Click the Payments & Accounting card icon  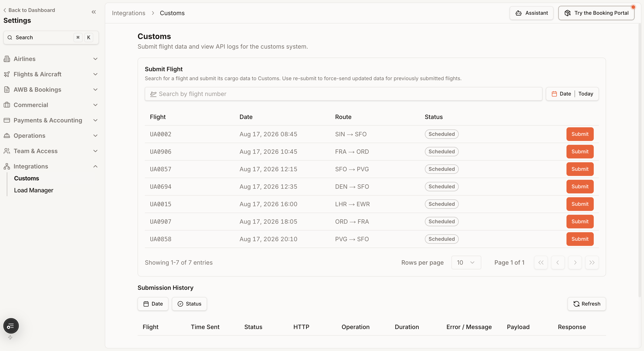[x=7, y=120]
